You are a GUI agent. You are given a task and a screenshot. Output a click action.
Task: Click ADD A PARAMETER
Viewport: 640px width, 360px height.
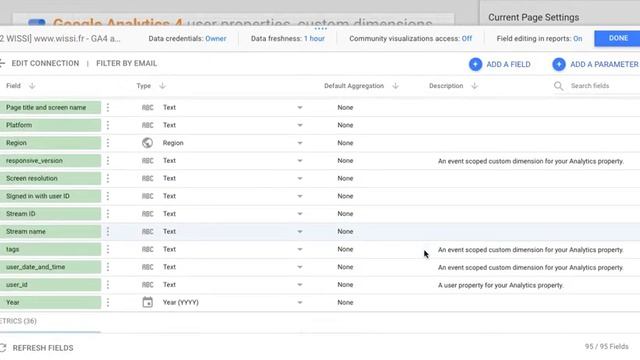[x=604, y=64]
